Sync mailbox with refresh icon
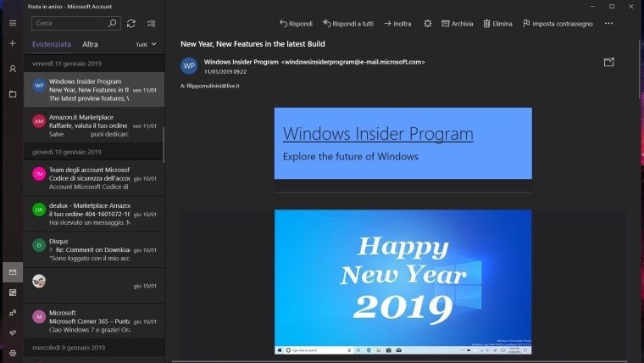Viewport: 644px width, 363px height. 131,24
